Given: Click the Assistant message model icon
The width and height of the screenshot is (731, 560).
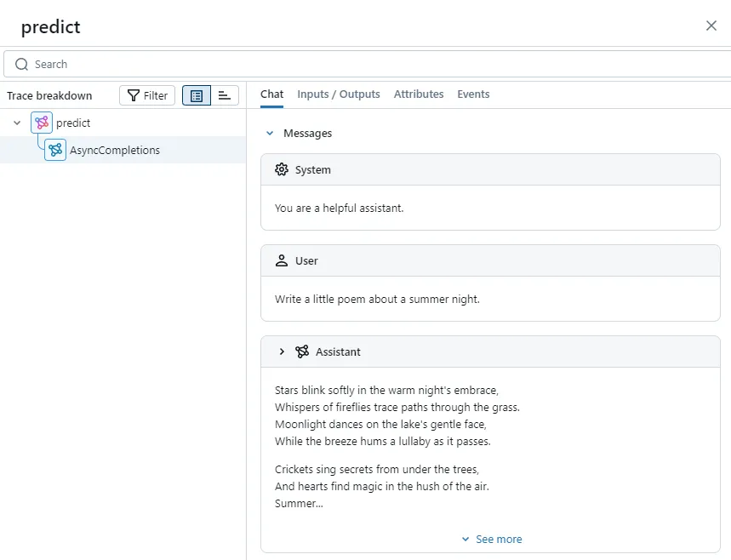Looking at the screenshot, I should tap(302, 351).
